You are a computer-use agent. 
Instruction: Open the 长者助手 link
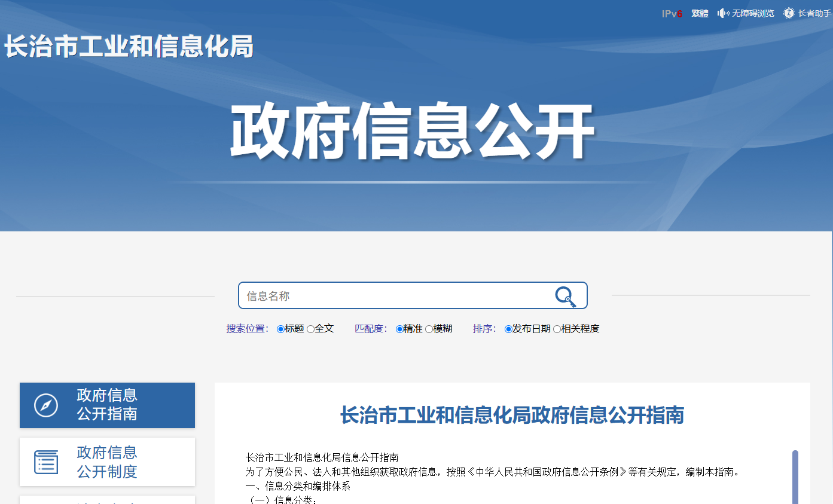[x=814, y=13]
